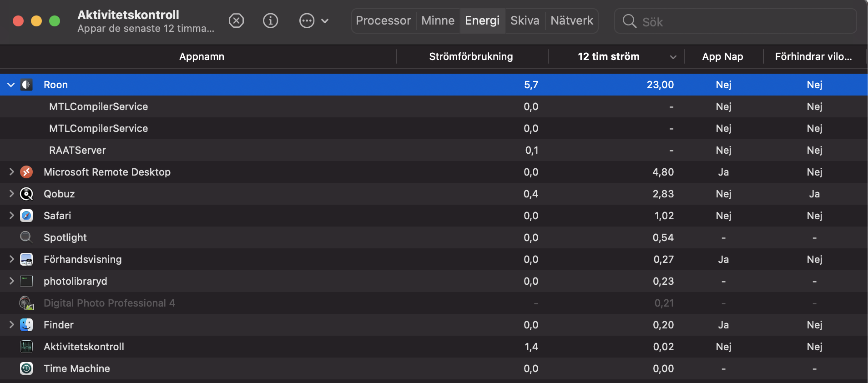Select the Safari row name

point(57,216)
